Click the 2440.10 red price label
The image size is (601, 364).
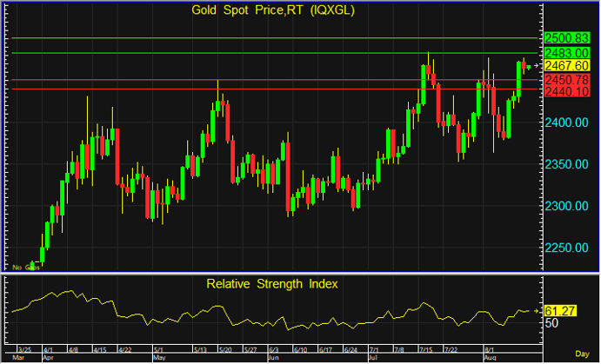567,91
